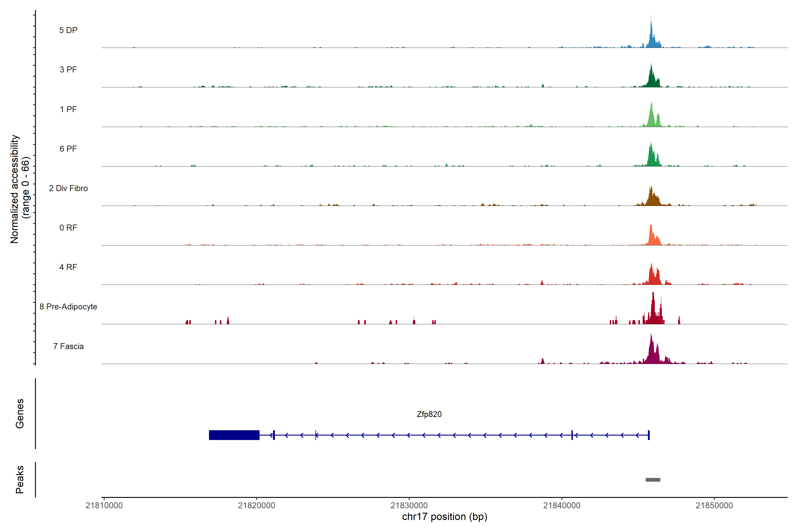Click the gray peak region bar
Image resolution: width=798 pixels, height=532 pixels.
653,480
